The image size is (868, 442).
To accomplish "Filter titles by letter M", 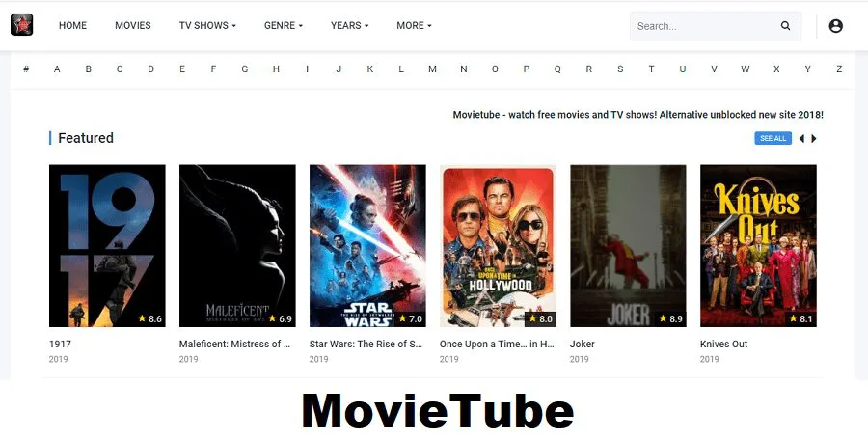I will click(432, 69).
